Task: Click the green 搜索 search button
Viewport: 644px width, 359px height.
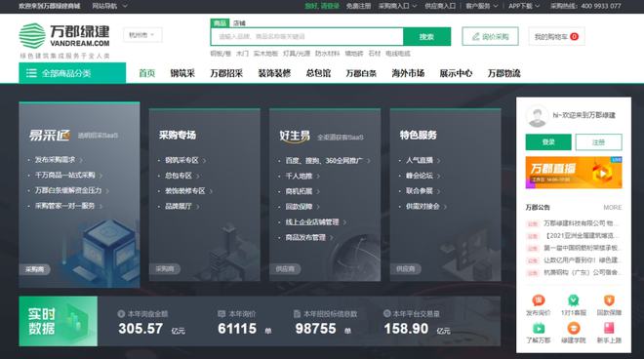Action: (426, 36)
